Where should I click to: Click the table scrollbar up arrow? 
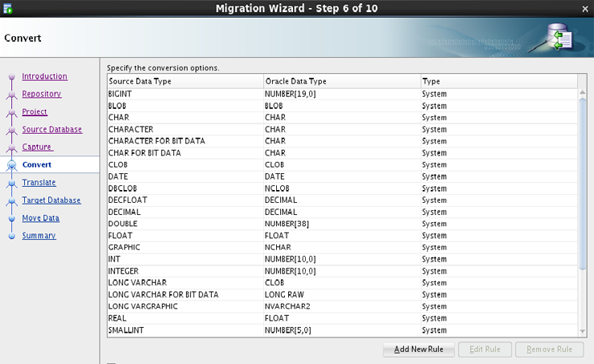pos(582,92)
